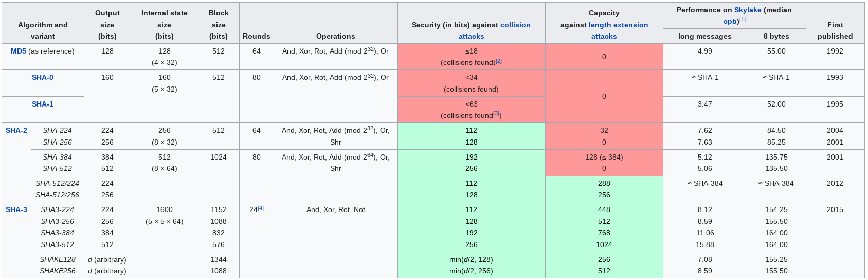Viewport: 868px width, 280px height.
Task: Click the SHAKE128 variant cell
Action: (x=58, y=259)
